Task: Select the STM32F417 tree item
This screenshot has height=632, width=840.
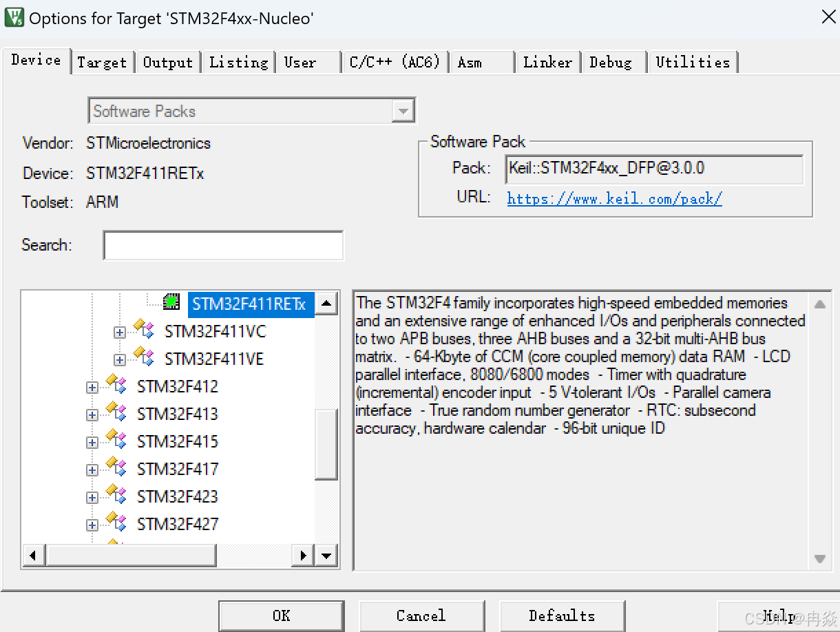Action: [178, 470]
